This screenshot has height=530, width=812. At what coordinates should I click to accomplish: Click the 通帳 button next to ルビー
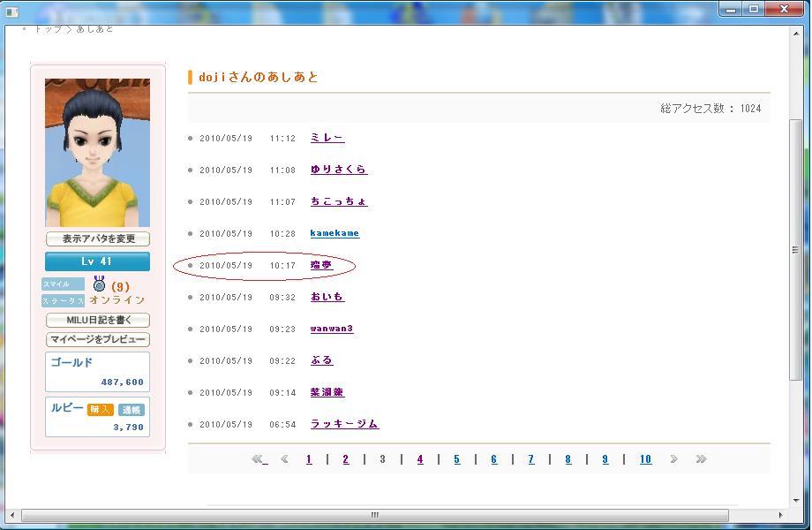coord(132,410)
